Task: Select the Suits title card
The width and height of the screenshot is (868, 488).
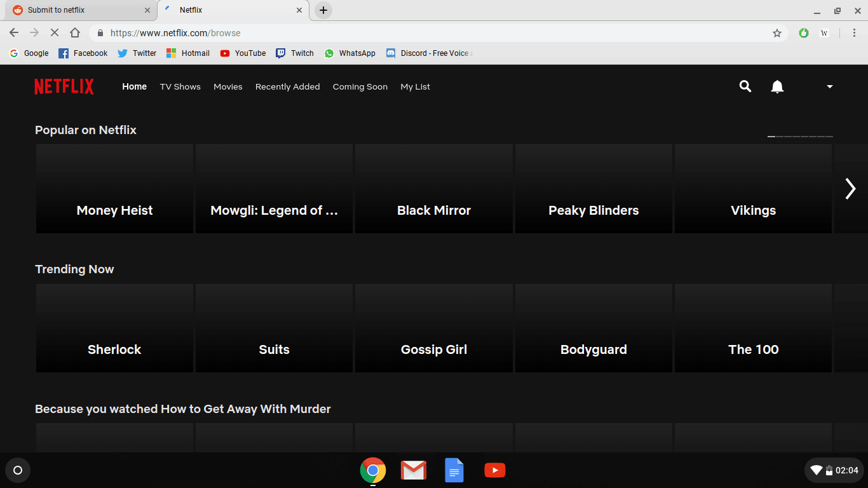Action: tap(274, 328)
